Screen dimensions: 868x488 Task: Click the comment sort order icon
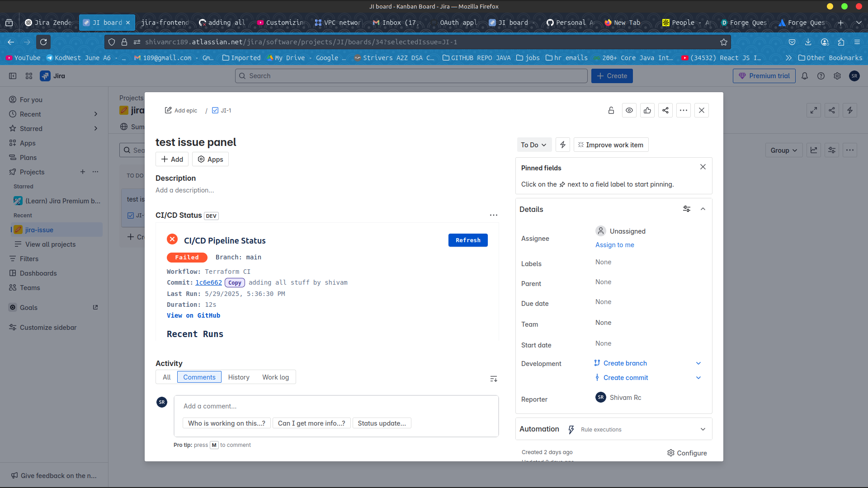coord(493,379)
